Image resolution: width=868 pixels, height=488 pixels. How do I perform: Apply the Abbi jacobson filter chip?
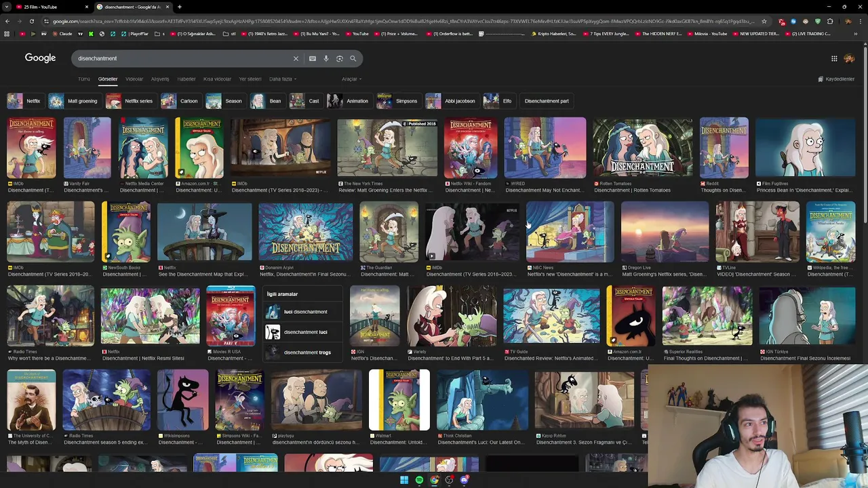click(x=452, y=101)
